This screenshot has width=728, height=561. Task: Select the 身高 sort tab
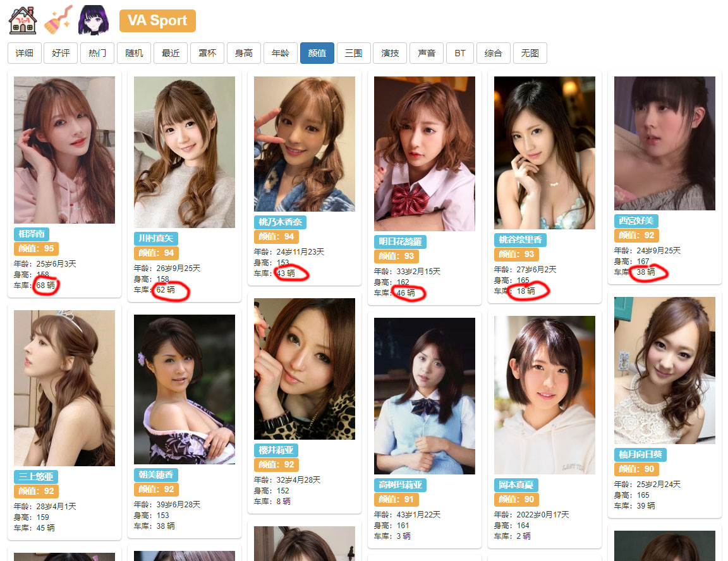[x=244, y=53]
